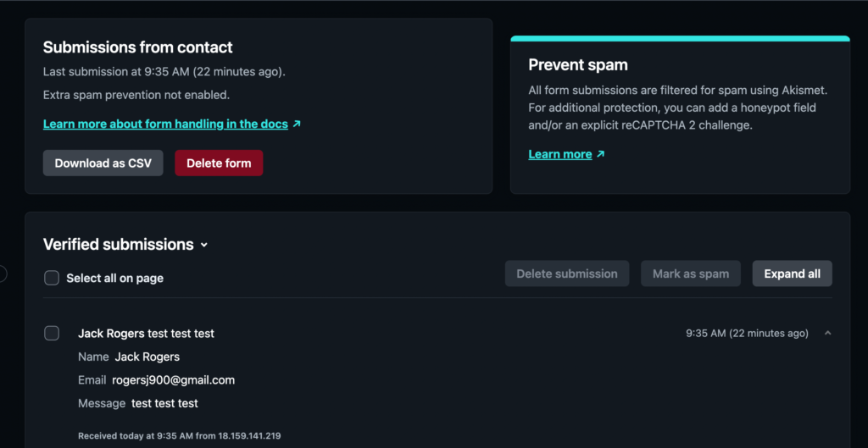Follow the Learn more link under Prevent spam

coord(559,154)
